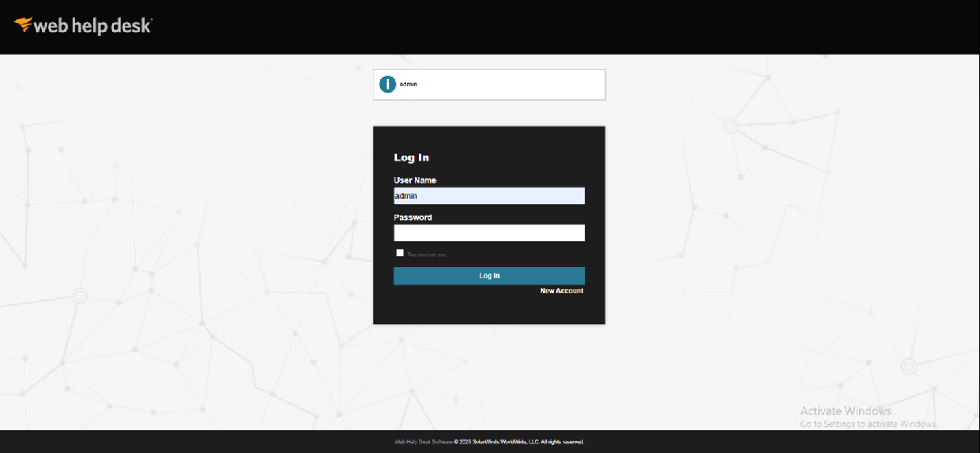Viewport: 980px width, 453px height.
Task: Enable the Remember me checkbox
Action: tap(400, 253)
